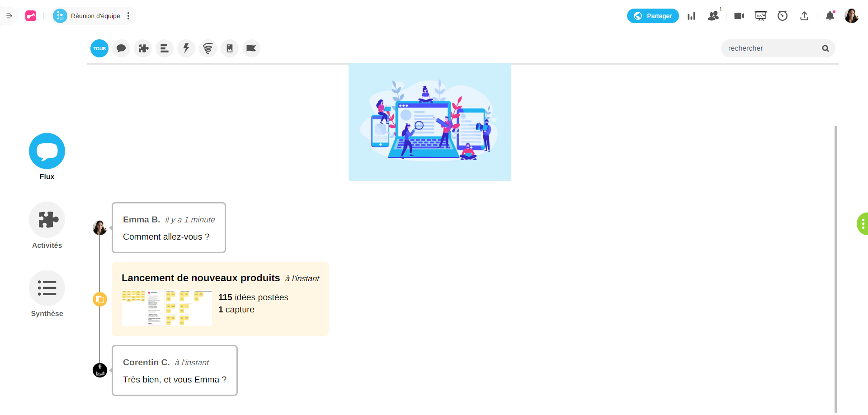The height and width of the screenshot is (415, 868).
Task: Launch presentation mode icon
Action: coord(761,16)
